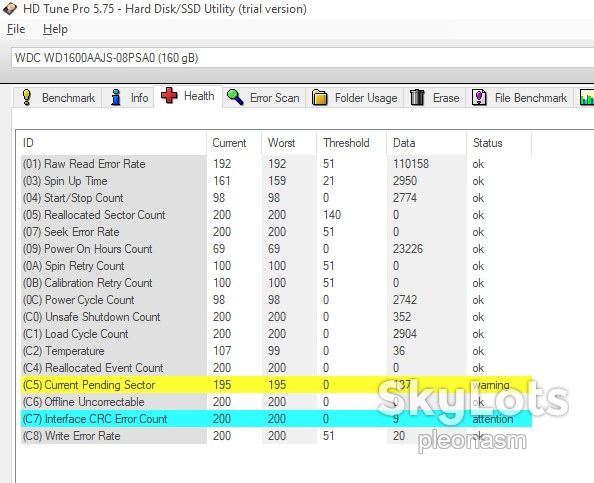Screen dimensions: 594x483
Task: Open the WDC WD1600AAJS drive dropdown
Action: pos(302,58)
